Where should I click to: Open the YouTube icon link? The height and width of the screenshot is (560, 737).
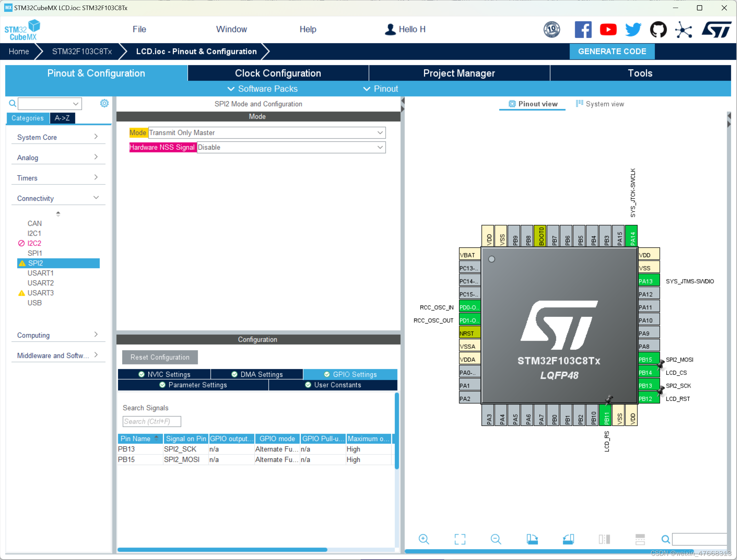608,30
